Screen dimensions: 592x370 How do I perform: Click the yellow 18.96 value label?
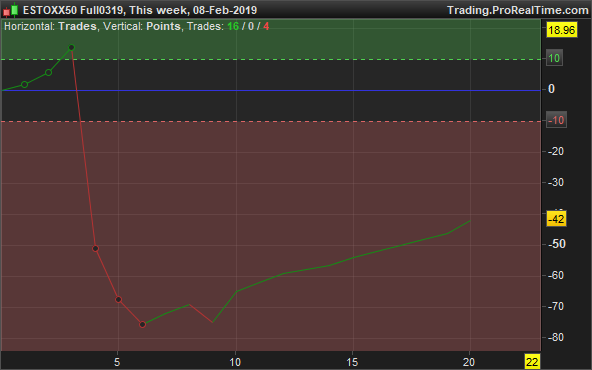click(x=562, y=30)
